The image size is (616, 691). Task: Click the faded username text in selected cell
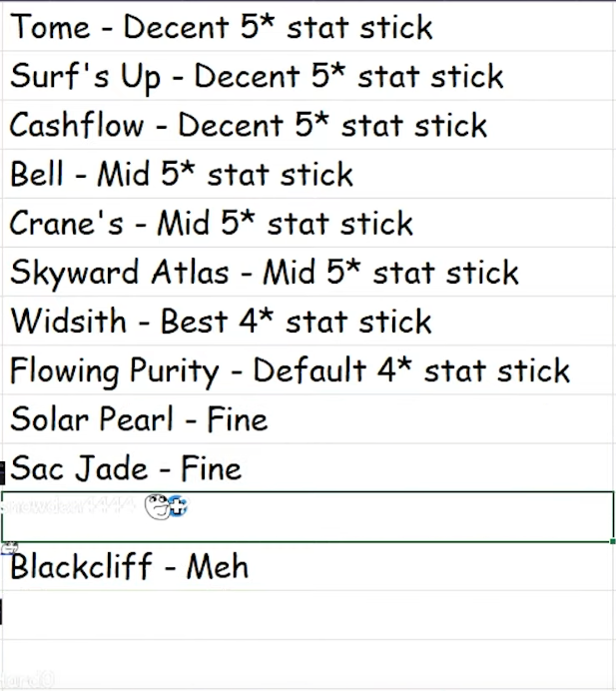coord(68,505)
